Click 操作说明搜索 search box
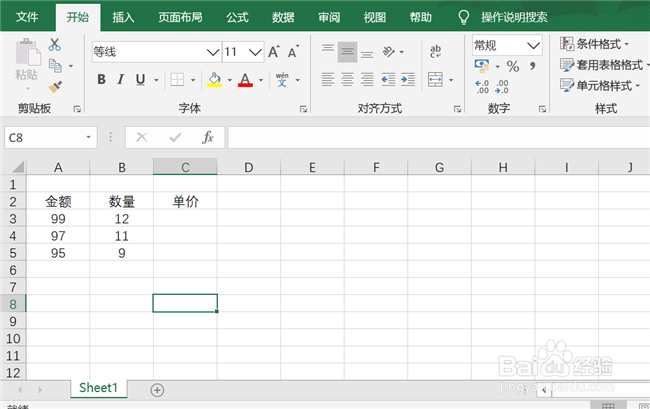Screen dimensions: 650x409 point(514,17)
